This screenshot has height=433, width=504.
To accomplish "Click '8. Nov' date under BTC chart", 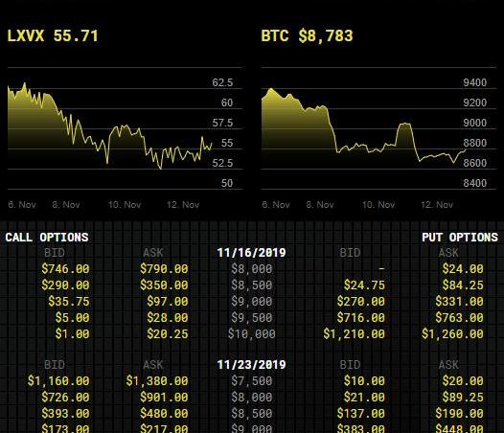I will [x=320, y=205].
